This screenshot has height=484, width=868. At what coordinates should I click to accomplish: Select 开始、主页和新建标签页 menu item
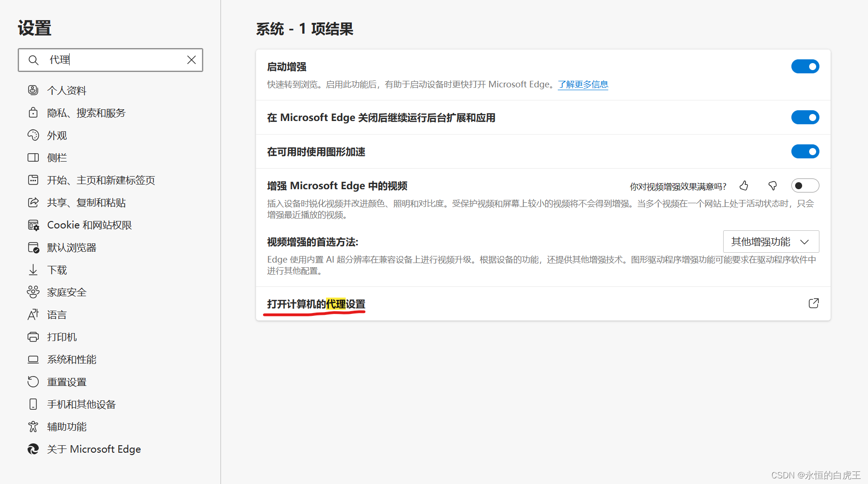pos(101,180)
